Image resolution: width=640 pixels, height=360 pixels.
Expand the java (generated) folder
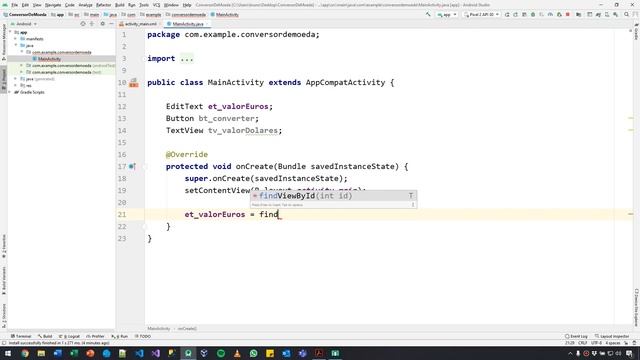pos(16,79)
